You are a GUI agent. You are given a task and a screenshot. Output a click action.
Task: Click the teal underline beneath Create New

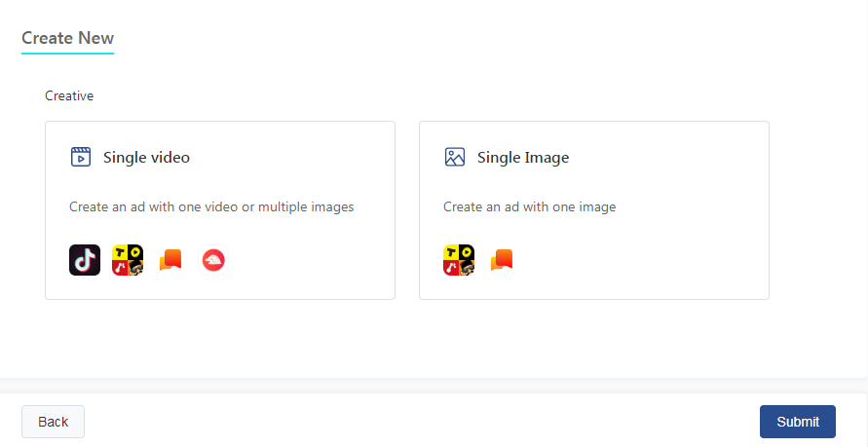pyautogui.click(x=67, y=54)
